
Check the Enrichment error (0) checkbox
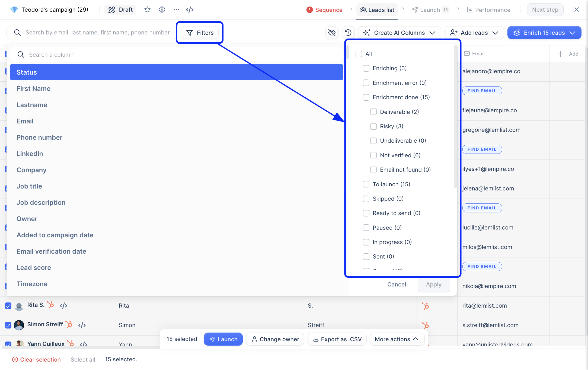366,83
